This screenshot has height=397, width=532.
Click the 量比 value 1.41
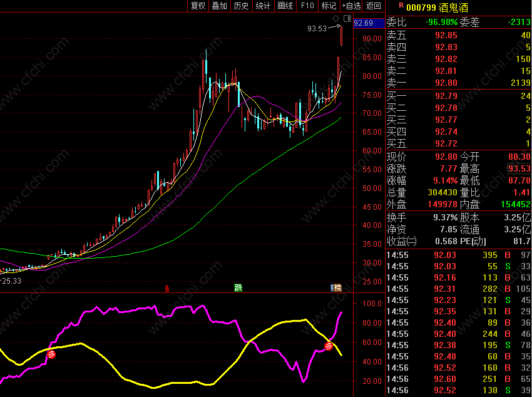521,192
